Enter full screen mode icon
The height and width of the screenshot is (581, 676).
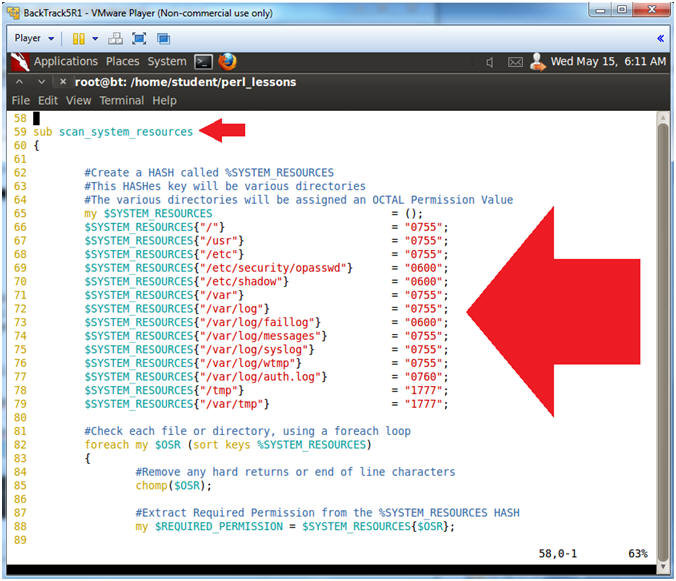[x=139, y=39]
